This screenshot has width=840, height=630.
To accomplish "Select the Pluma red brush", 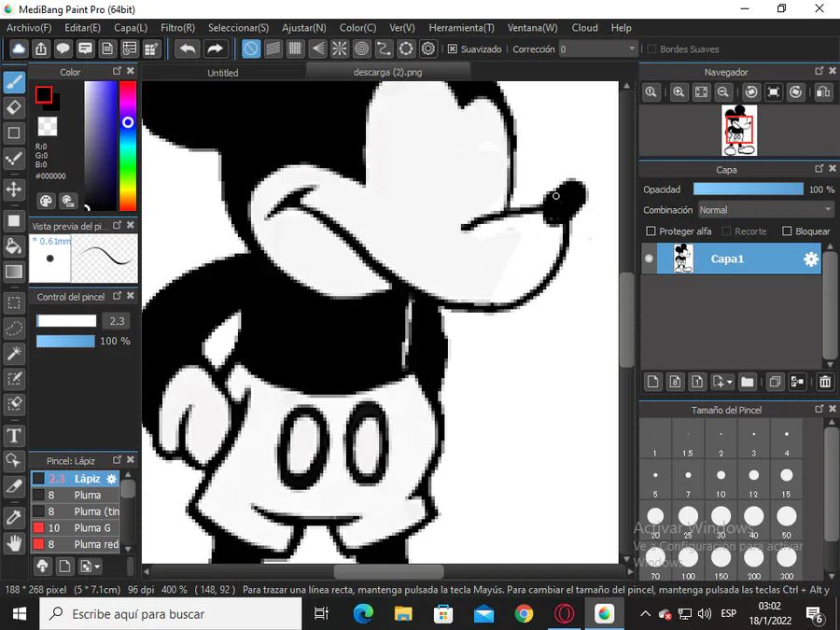I will (75, 544).
